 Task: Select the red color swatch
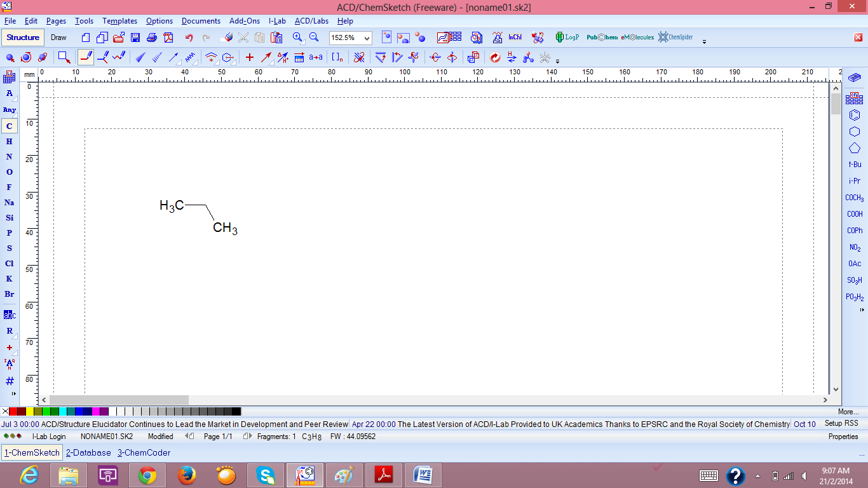pos(13,412)
